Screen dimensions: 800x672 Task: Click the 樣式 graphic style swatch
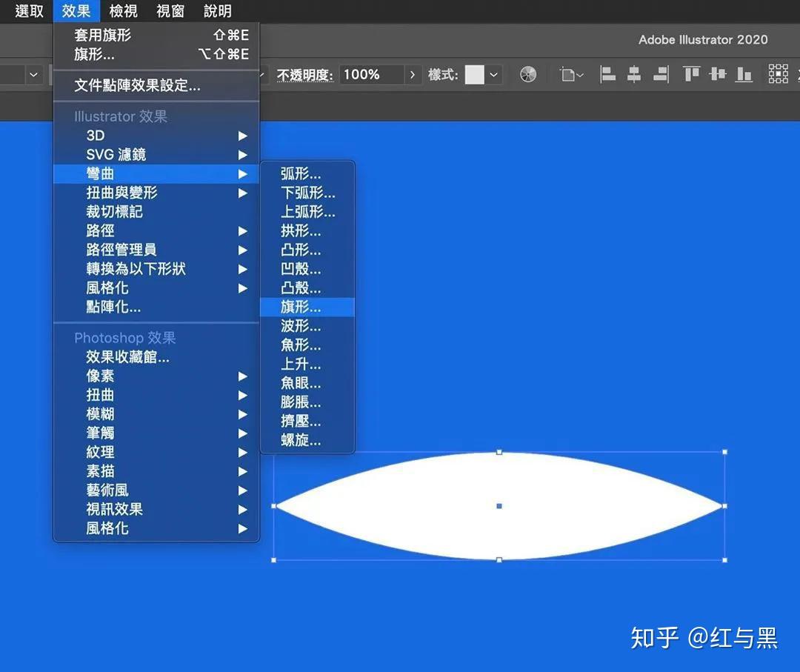[474, 75]
